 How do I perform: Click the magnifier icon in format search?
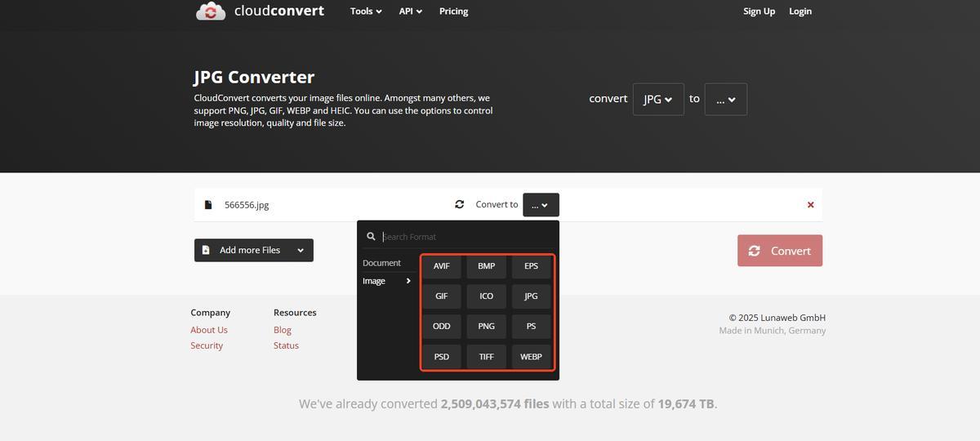371,237
